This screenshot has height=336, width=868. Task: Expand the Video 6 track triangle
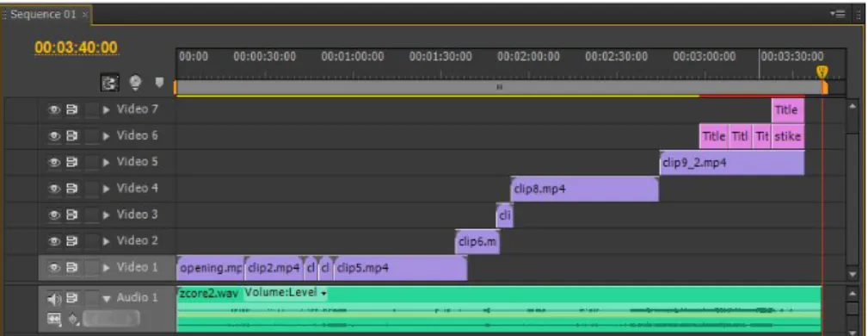[107, 136]
